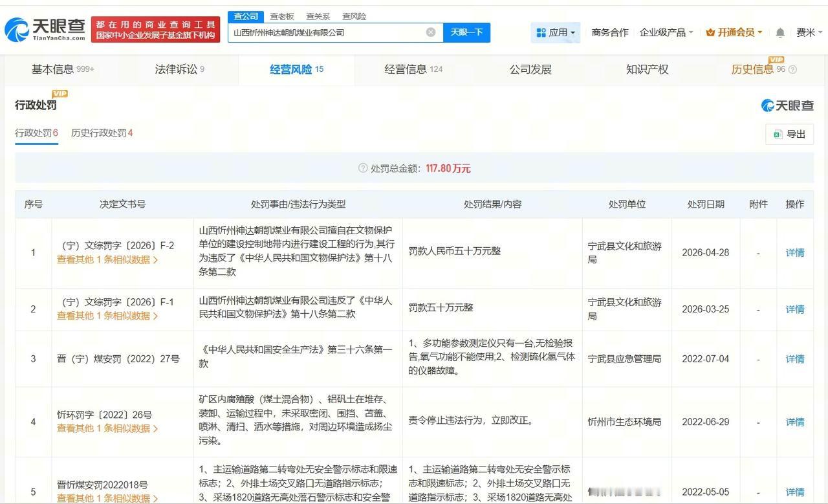Click the 导出 export button
The width and height of the screenshot is (828, 504).
tap(789, 134)
